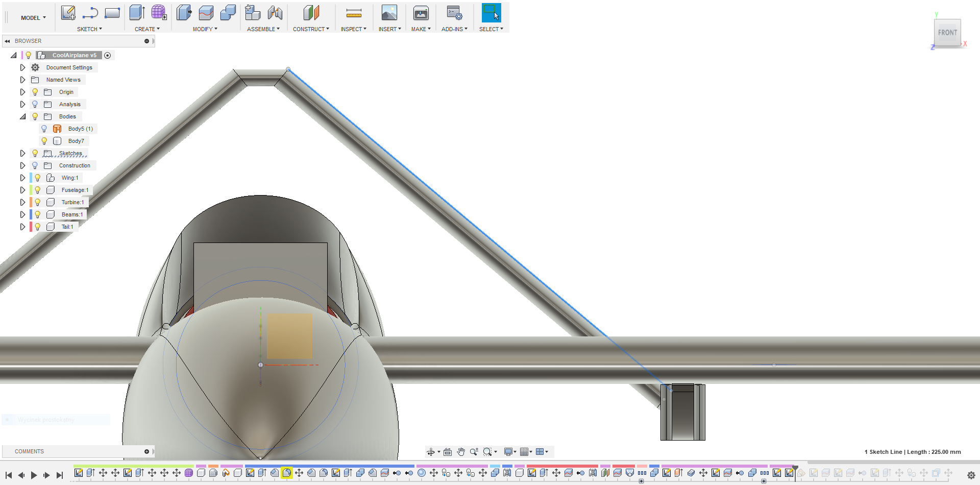Step back one timeline feature
The image size is (980, 485).
click(x=21, y=475)
